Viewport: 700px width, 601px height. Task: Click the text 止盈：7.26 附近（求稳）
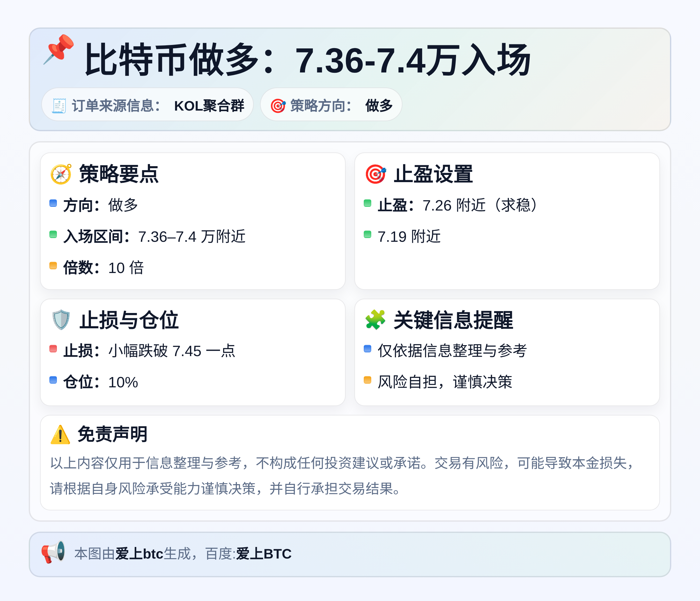pyautogui.click(x=457, y=205)
